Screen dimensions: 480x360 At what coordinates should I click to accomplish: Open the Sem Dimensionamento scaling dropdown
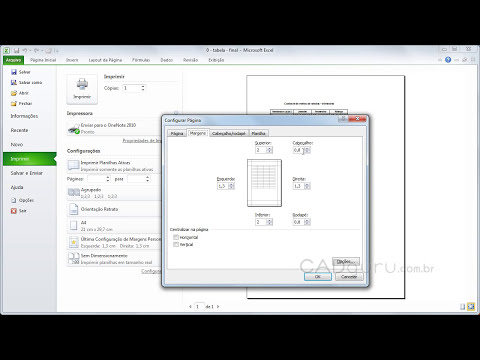[114, 259]
